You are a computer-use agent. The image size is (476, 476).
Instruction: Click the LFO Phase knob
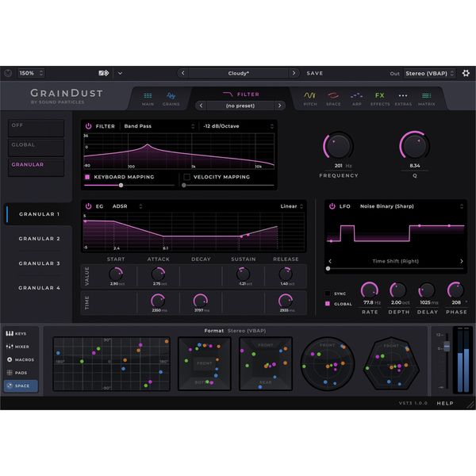(455, 290)
